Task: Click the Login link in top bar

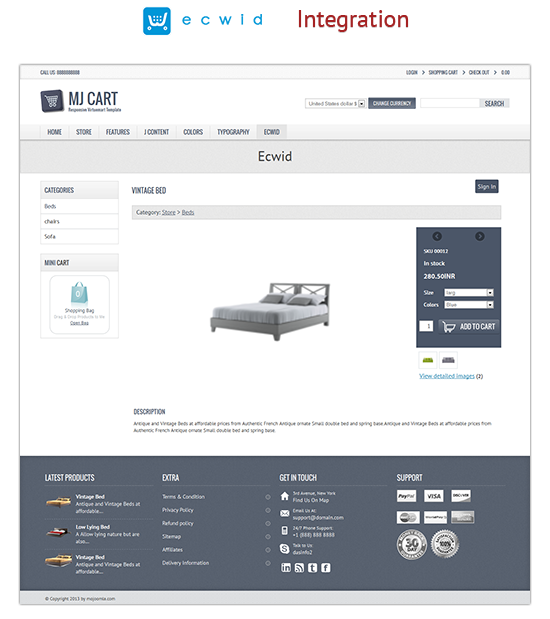Action: coord(411,73)
